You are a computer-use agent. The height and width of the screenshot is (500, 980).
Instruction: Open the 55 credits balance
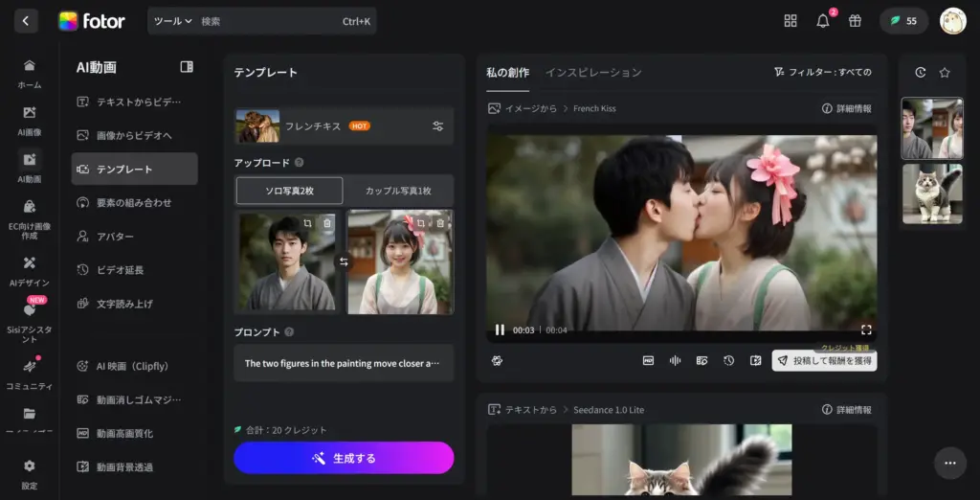click(x=903, y=21)
